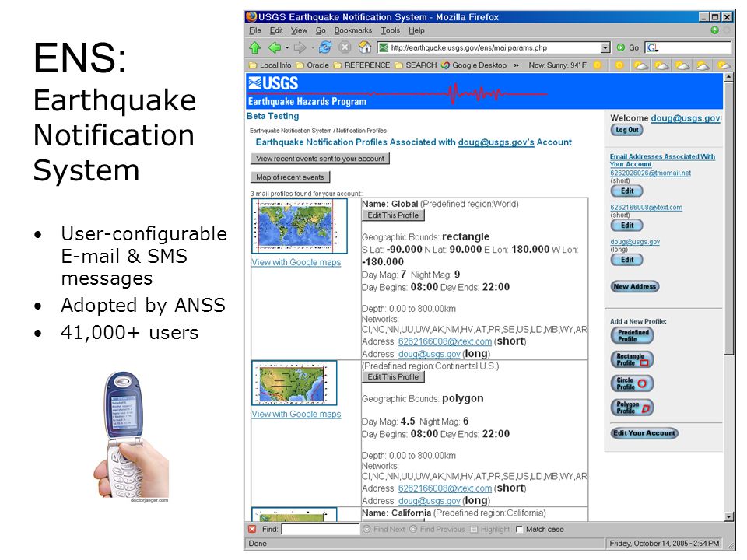Open the Oracle bookmark folder

pyautogui.click(x=313, y=65)
